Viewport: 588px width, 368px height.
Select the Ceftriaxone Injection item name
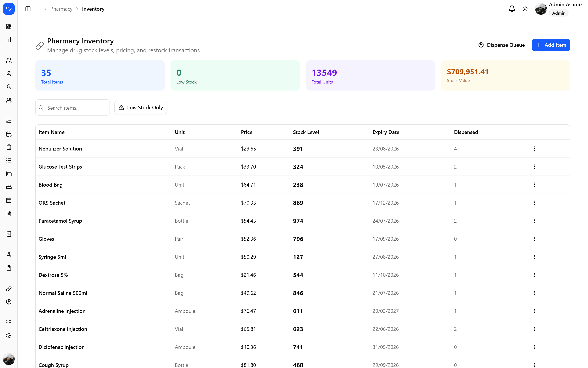coord(63,329)
